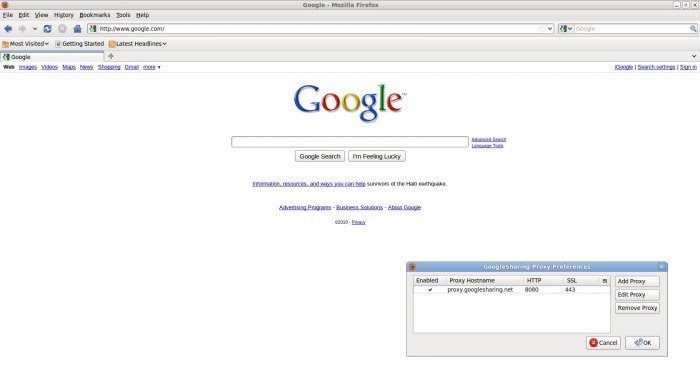
Task: Expand the Latest Headlines feed
Action: click(138, 44)
